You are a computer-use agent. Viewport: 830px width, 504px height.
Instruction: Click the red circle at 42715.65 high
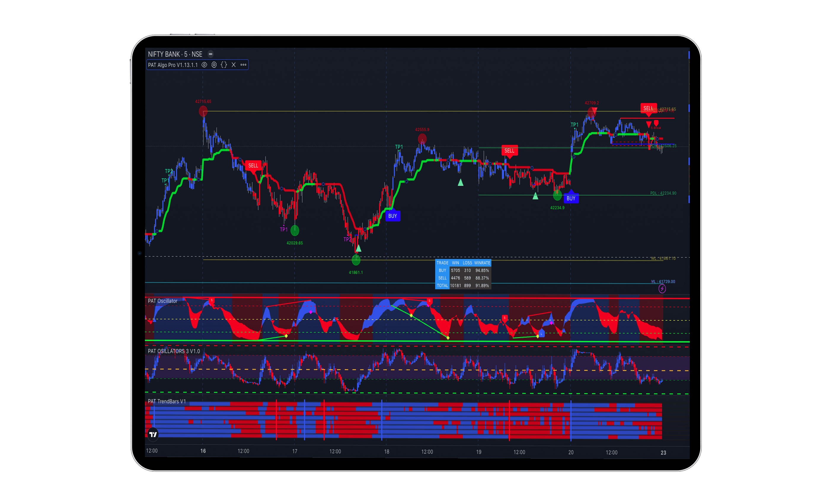click(203, 111)
